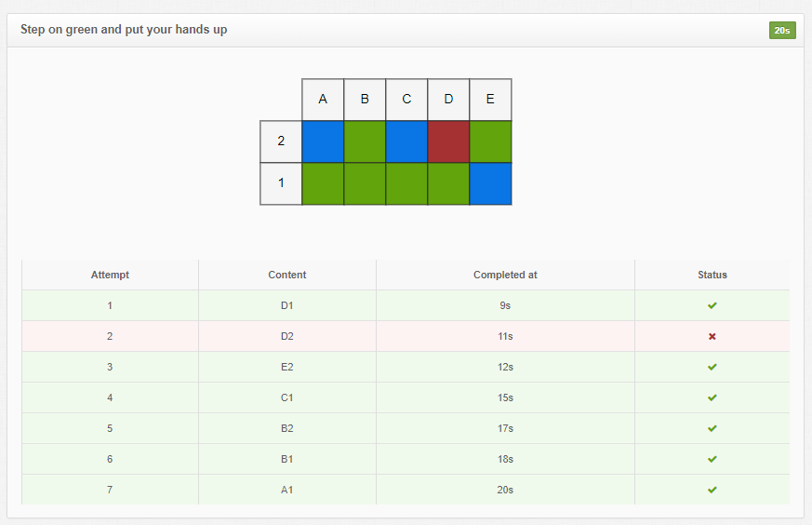Click the Completed at column header
This screenshot has height=525, width=812.
tap(505, 275)
